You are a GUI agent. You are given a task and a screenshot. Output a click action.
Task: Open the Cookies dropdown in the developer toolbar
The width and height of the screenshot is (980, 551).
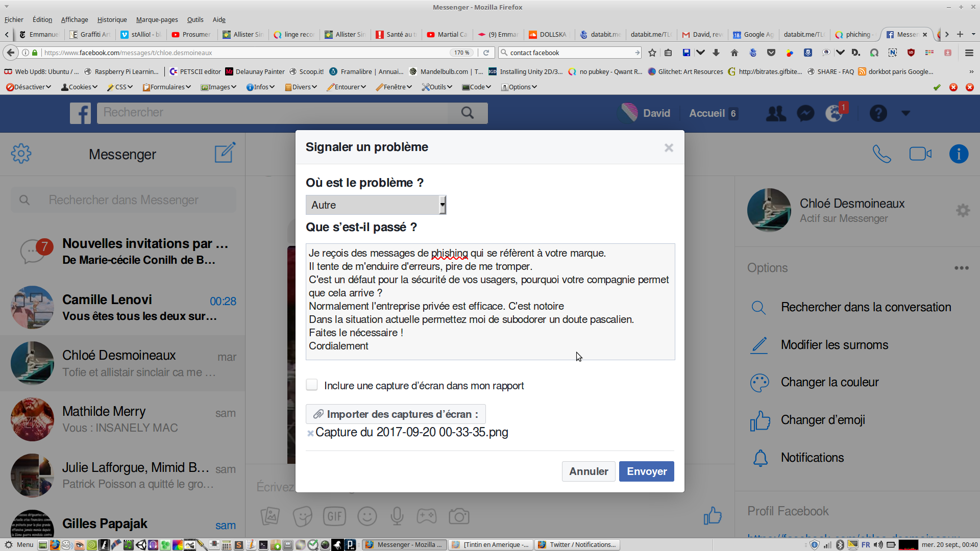[80, 87]
